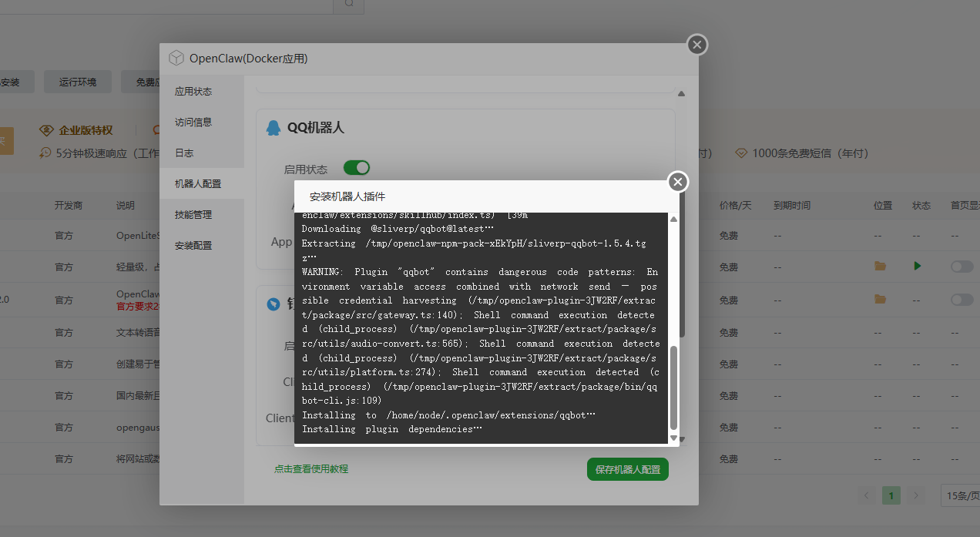This screenshot has height=537, width=980.
Task: Click the blue DingTalk robot section icon
Action: click(273, 304)
